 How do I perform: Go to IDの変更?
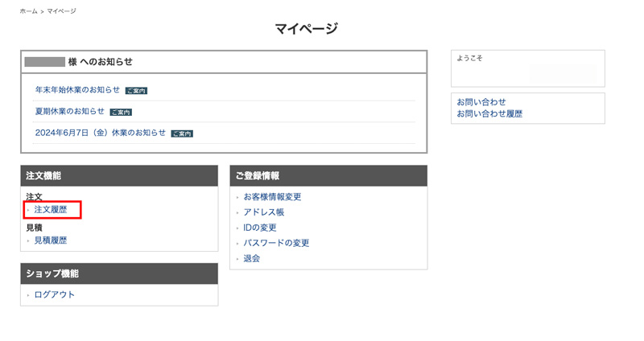coord(259,228)
